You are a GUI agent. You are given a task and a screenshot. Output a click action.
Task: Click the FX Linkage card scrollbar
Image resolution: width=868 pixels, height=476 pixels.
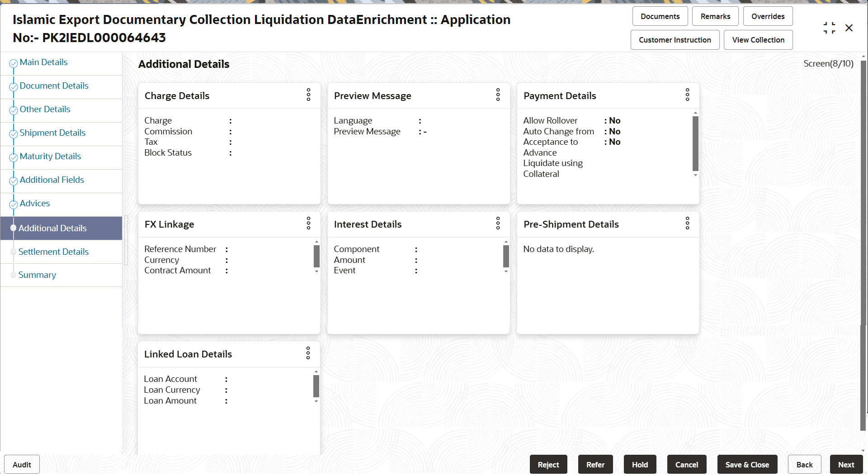[316, 257]
